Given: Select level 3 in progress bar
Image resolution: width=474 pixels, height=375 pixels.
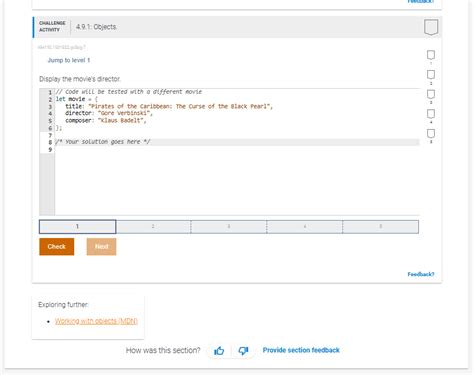Looking at the screenshot, I should (229, 227).
